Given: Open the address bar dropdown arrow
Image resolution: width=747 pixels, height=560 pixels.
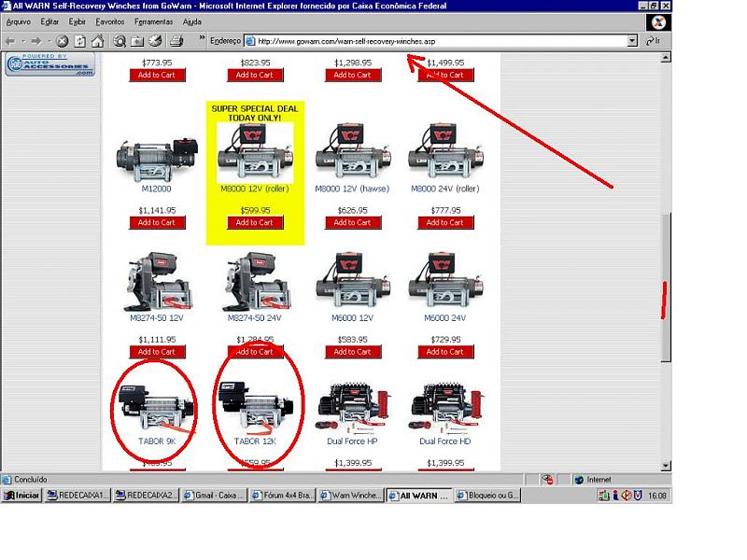Looking at the screenshot, I should click(x=632, y=41).
